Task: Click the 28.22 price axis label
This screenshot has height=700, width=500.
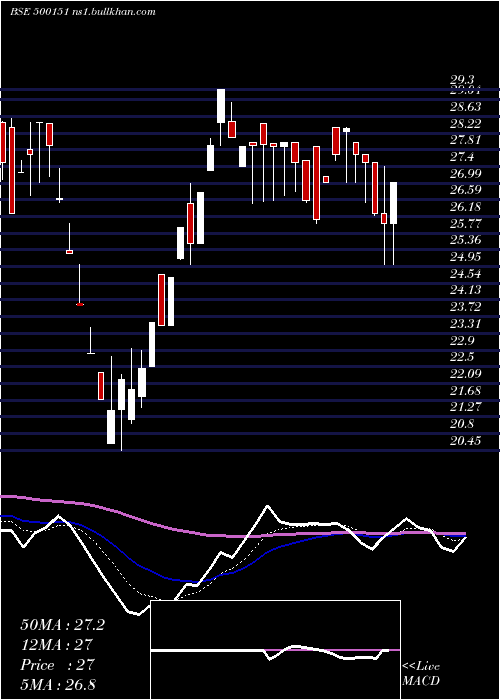Action: click(465, 124)
